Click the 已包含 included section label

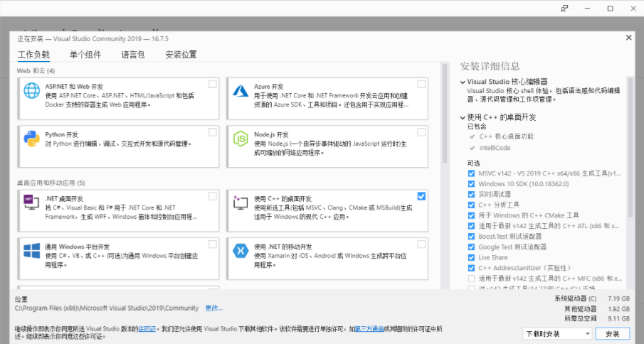point(477,127)
